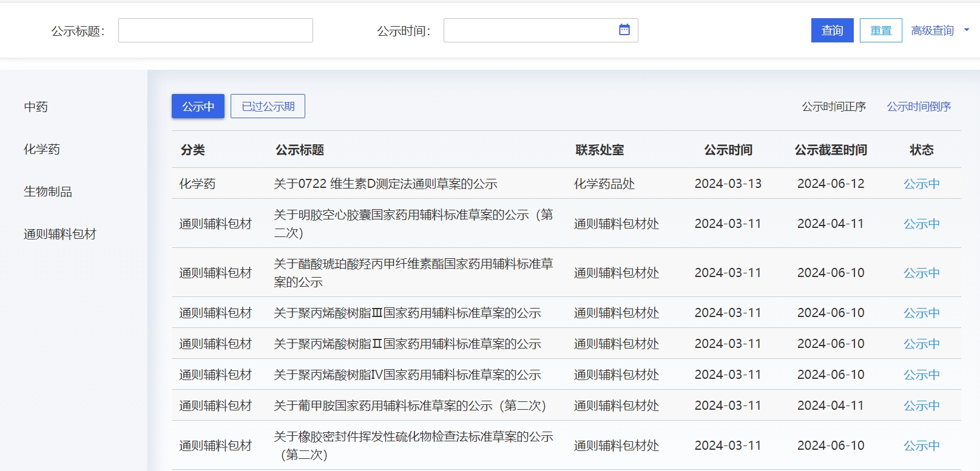
Task: Open 通则辅料包材 category in sidebar
Action: pyautogui.click(x=60, y=234)
